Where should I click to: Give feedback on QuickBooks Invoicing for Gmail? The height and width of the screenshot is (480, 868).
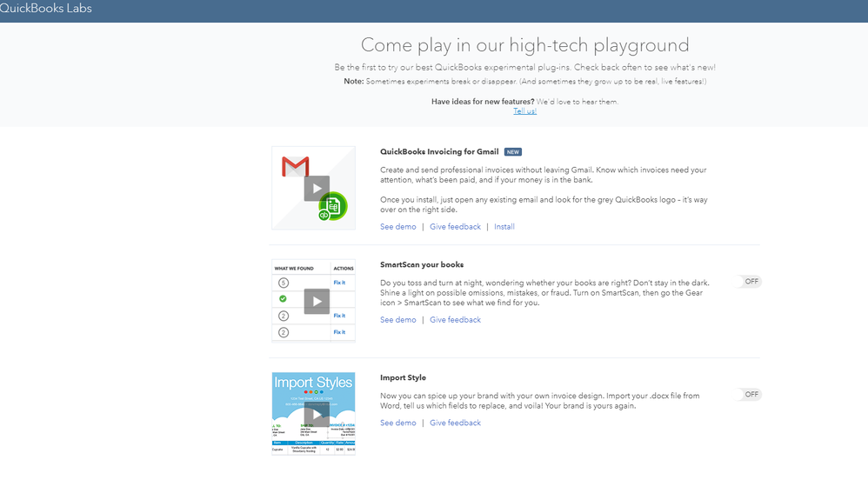pos(455,227)
